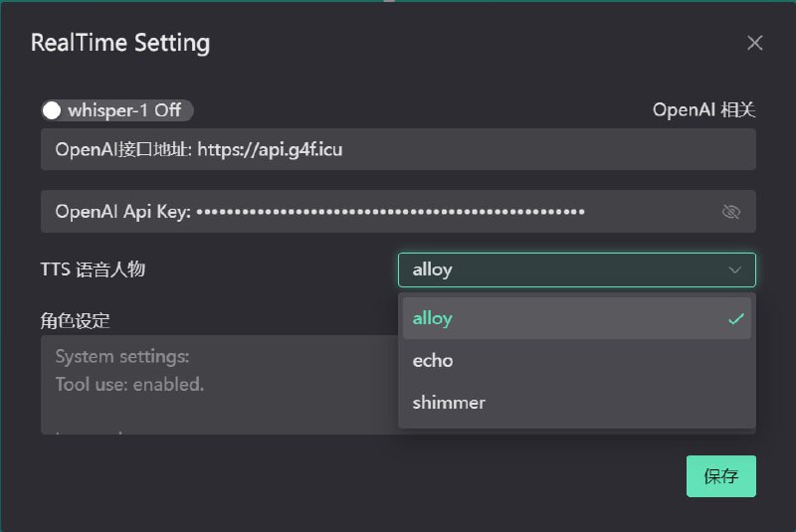Click the green checkmark beside alloy
796x532 pixels.
[736, 319]
